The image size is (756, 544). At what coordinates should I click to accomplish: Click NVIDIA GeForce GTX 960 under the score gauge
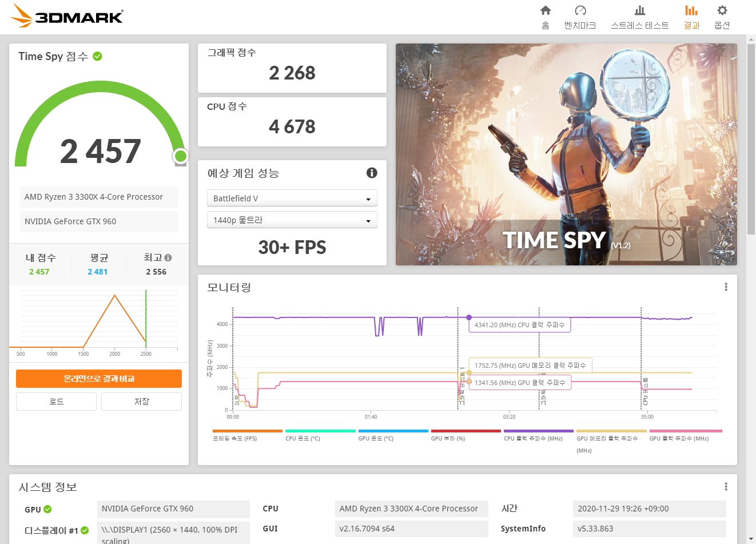tap(99, 221)
